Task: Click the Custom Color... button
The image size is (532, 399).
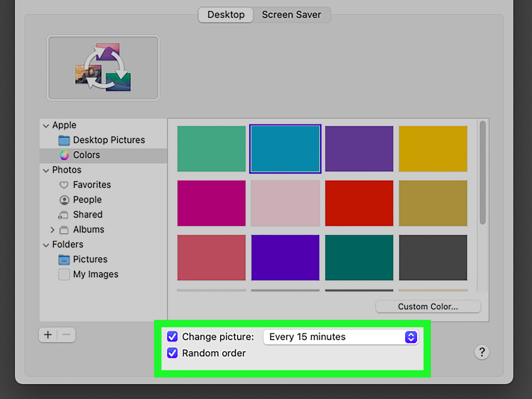Action: (428, 307)
